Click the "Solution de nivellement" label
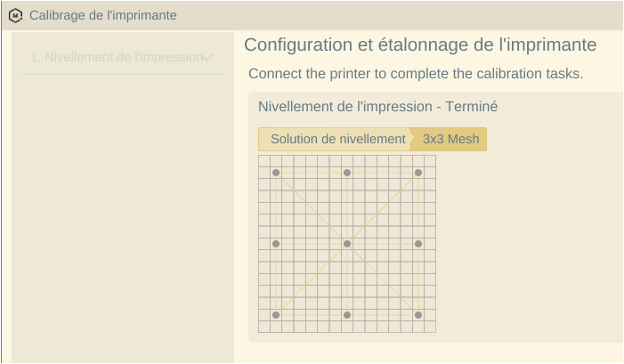Screen dimensions: 624x364 tap(337, 139)
